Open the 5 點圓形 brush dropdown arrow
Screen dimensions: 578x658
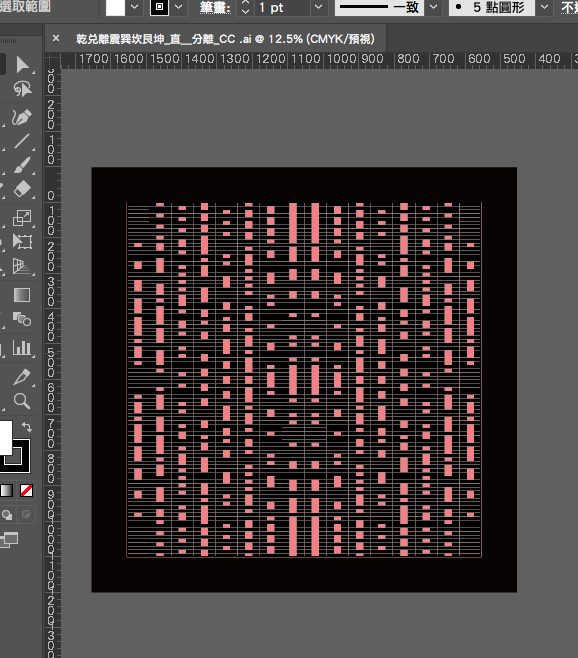[544, 7]
